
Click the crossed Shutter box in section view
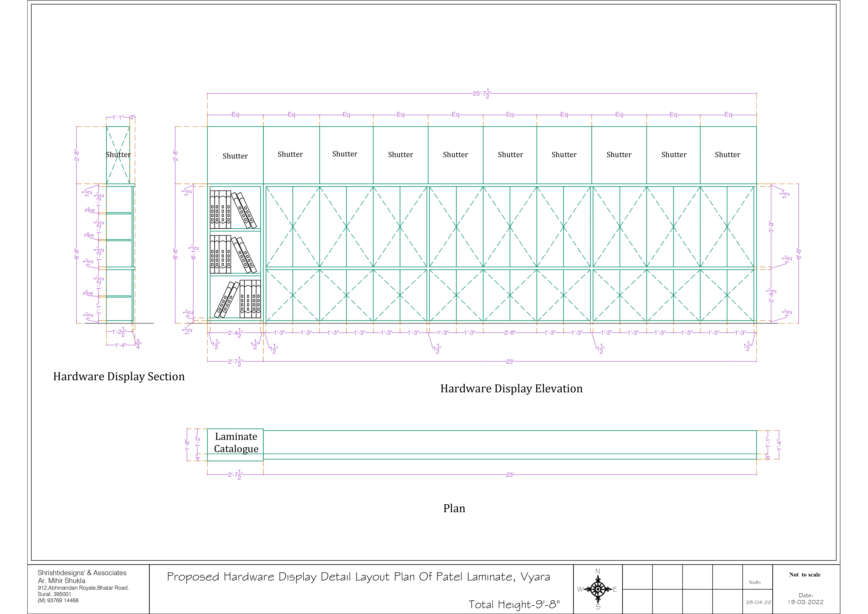click(118, 155)
